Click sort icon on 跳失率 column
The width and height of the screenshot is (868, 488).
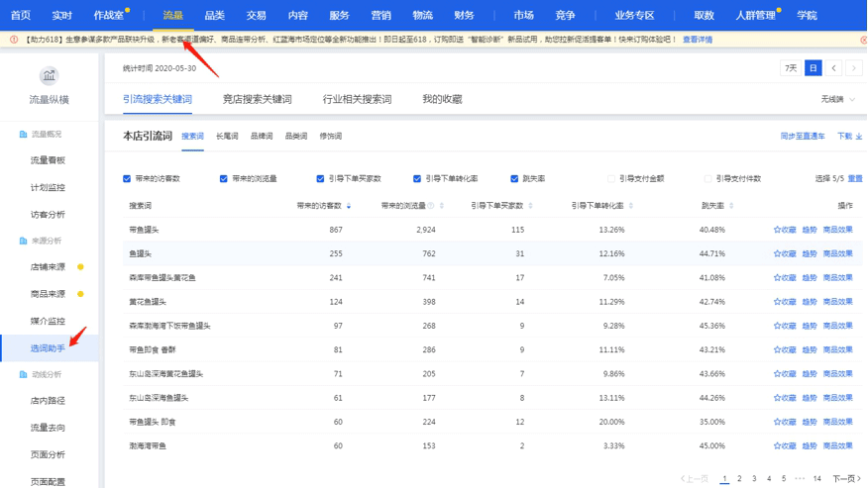[x=731, y=206]
